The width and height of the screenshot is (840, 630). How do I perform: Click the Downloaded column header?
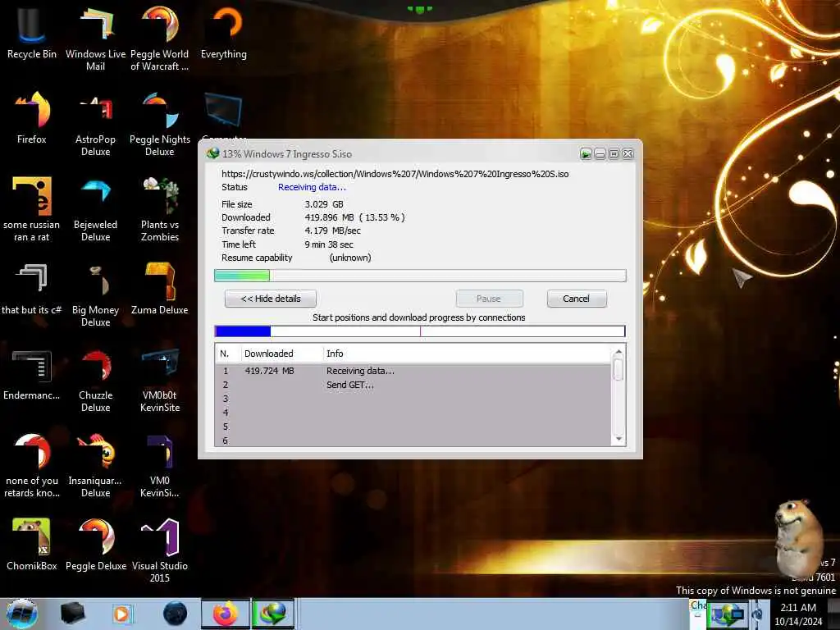pyautogui.click(x=282, y=354)
